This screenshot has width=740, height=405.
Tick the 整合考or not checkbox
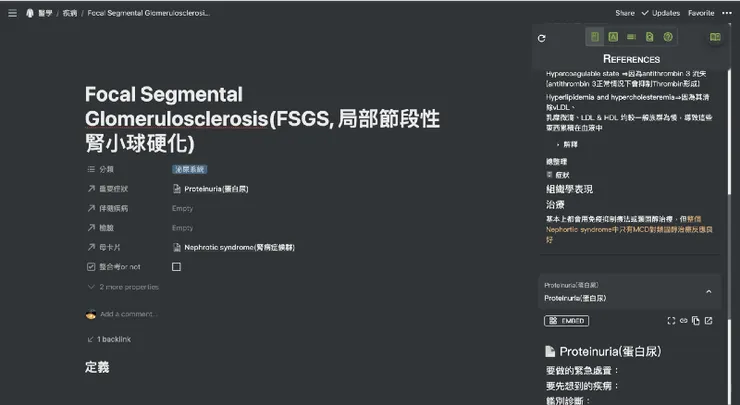(177, 267)
